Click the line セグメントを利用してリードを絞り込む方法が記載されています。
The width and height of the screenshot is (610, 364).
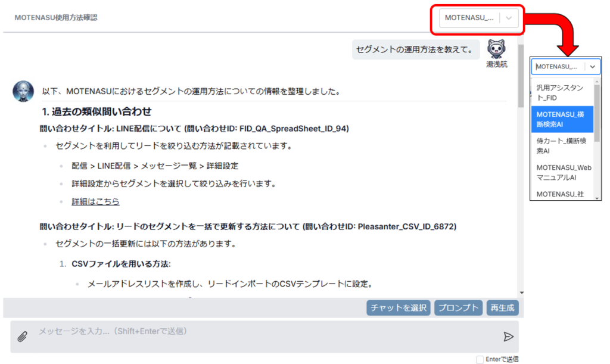tap(174, 146)
